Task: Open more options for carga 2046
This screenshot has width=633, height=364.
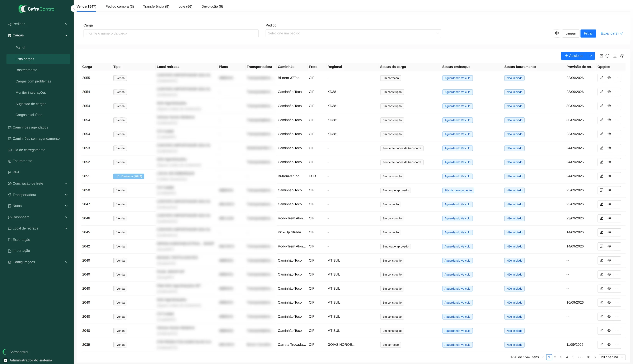Action: [x=617, y=218]
